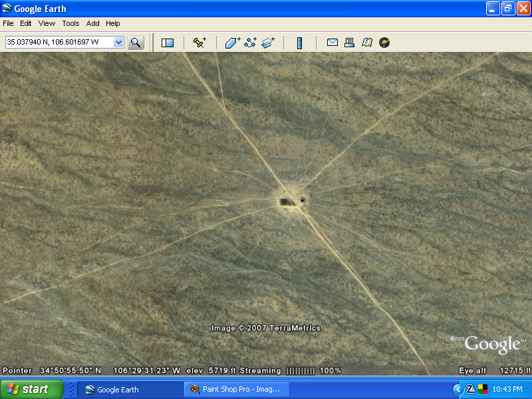Image resolution: width=532 pixels, height=399 pixels.
Task: Restore down the Google Earth window
Action: (x=508, y=9)
